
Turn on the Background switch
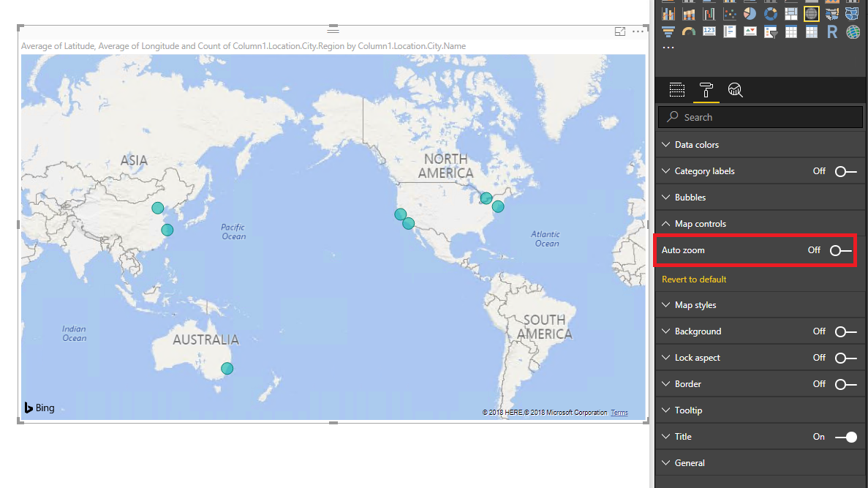click(845, 331)
